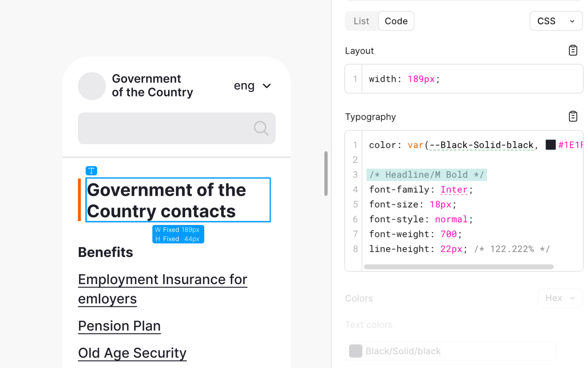Open the CSS language dropdown
The height and width of the screenshot is (368, 588).
click(556, 21)
